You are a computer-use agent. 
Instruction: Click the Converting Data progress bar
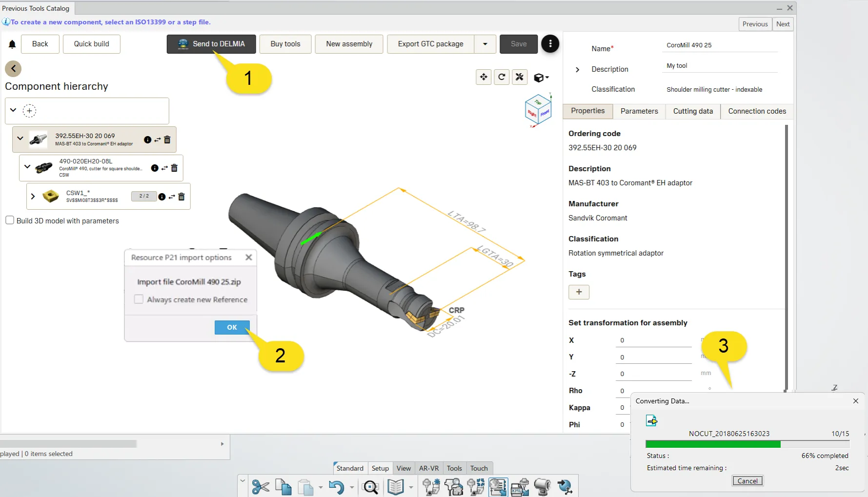[747, 444]
